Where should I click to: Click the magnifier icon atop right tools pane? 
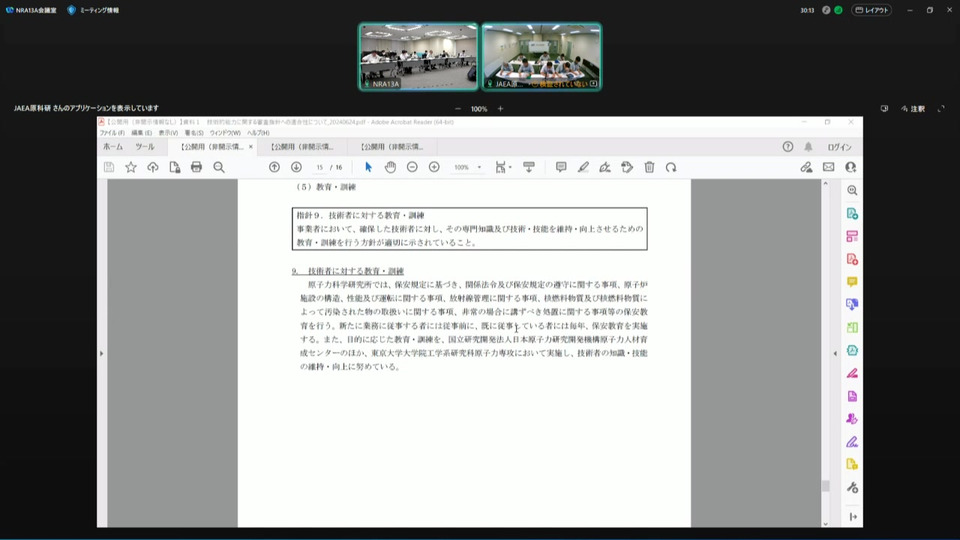[852, 190]
